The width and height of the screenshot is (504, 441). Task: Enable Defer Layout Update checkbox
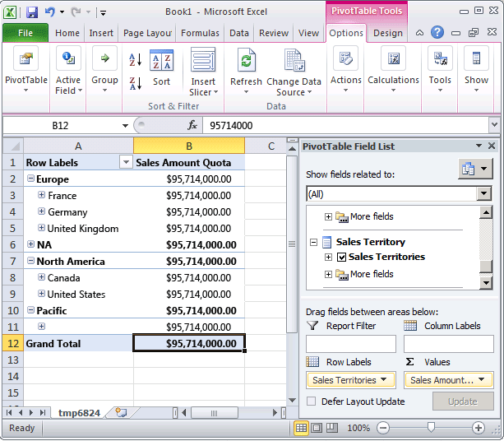pos(312,402)
